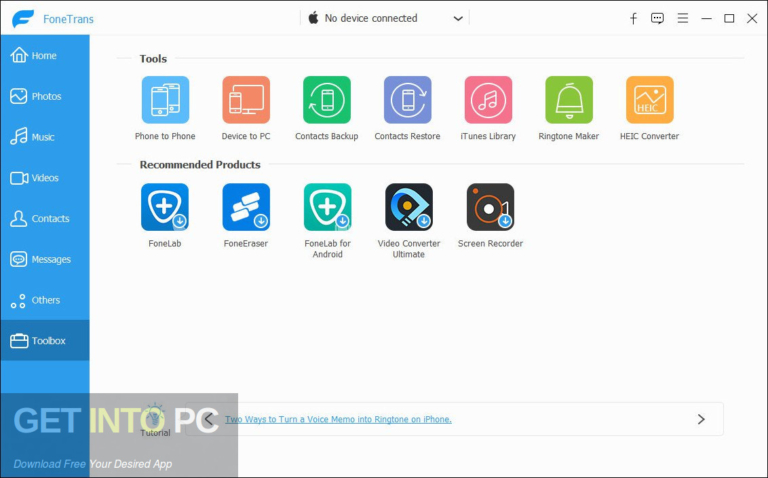Open the hamburger menu
The width and height of the screenshot is (768, 478).
pos(683,18)
